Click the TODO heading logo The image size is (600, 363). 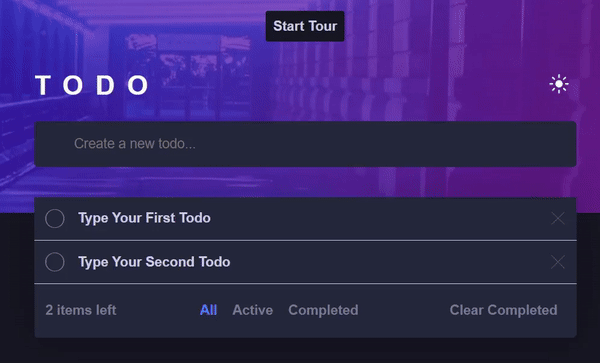pyautogui.click(x=92, y=85)
